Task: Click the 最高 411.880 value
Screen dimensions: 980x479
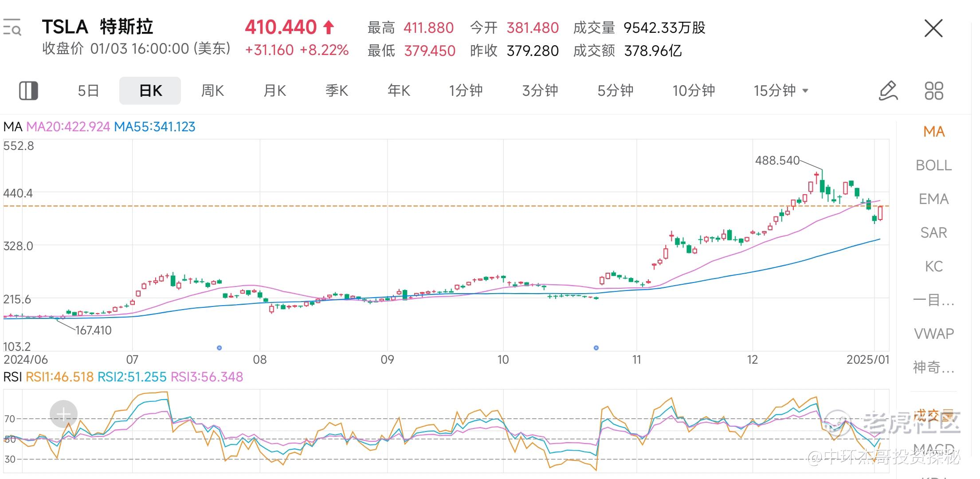Action: 428,28
